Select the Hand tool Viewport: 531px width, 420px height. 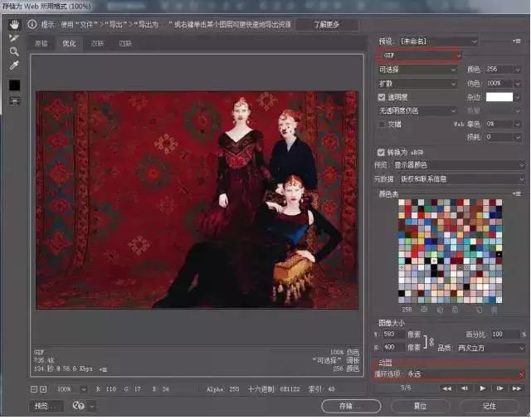pyautogui.click(x=14, y=24)
